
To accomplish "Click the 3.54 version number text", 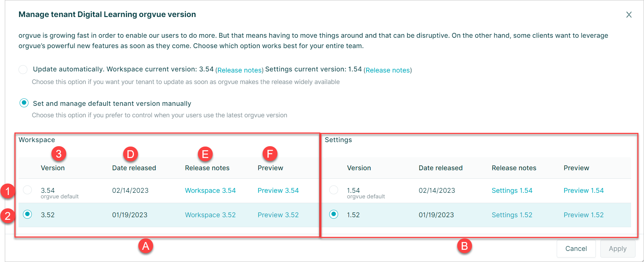I will [48, 190].
